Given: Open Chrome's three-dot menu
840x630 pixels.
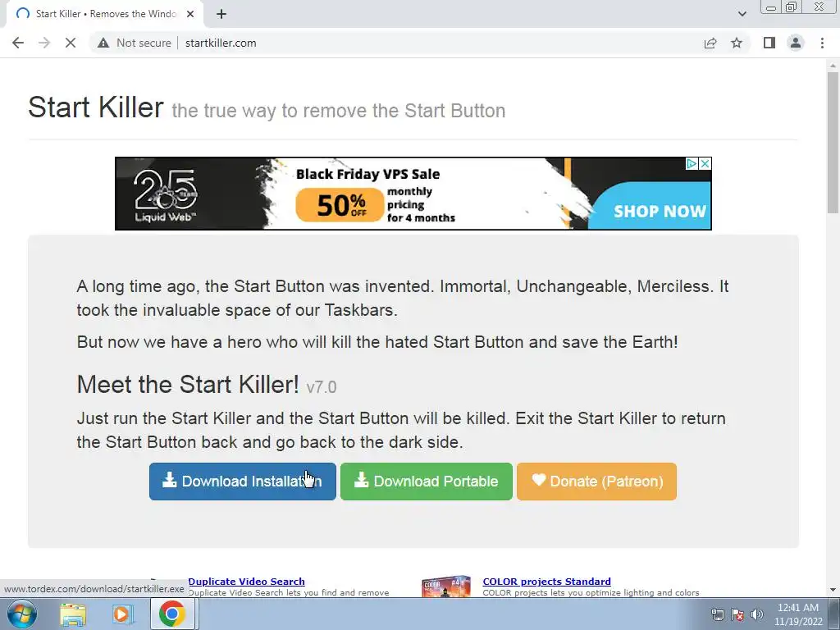Looking at the screenshot, I should [x=822, y=43].
